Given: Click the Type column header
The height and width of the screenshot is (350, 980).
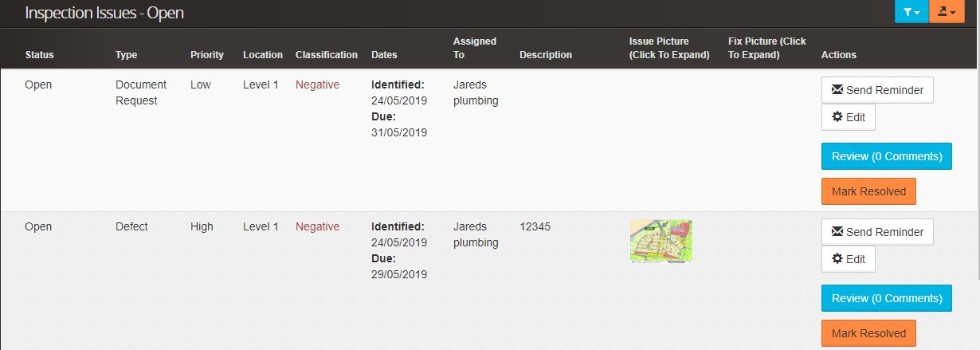Looking at the screenshot, I should point(127,55).
